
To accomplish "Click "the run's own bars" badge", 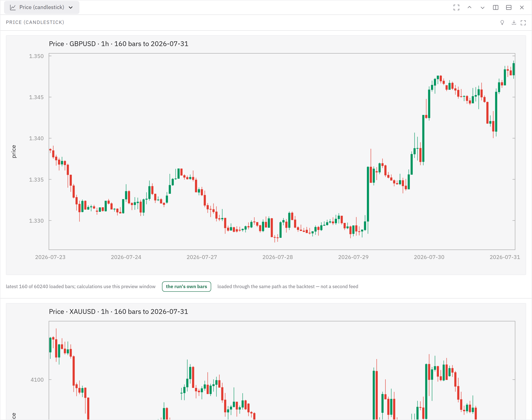I will pyautogui.click(x=187, y=287).
